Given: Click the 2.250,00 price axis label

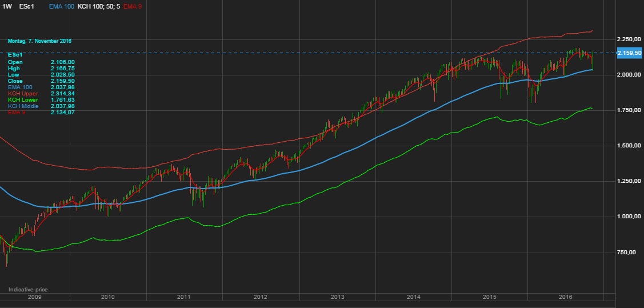Looking at the screenshot, I should 629,39.
